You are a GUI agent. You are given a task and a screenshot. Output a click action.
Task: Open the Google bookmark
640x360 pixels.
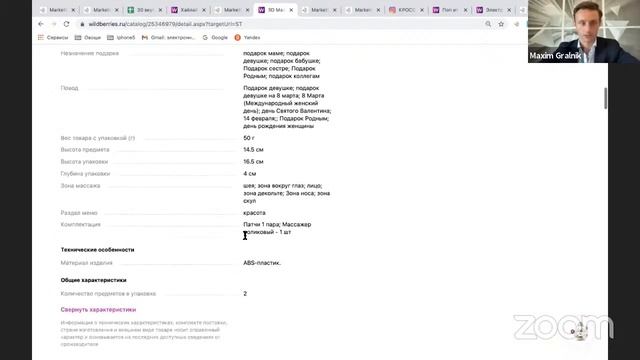tap(215, 38)
